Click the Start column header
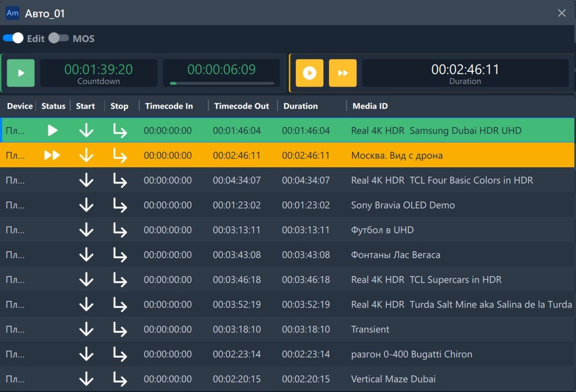The image size is (576, 392). (85, 106)
